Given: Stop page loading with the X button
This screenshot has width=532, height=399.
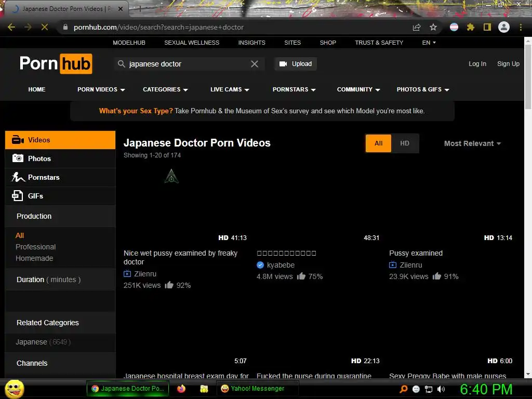Looking at the screenshot, I should (45, 27).
